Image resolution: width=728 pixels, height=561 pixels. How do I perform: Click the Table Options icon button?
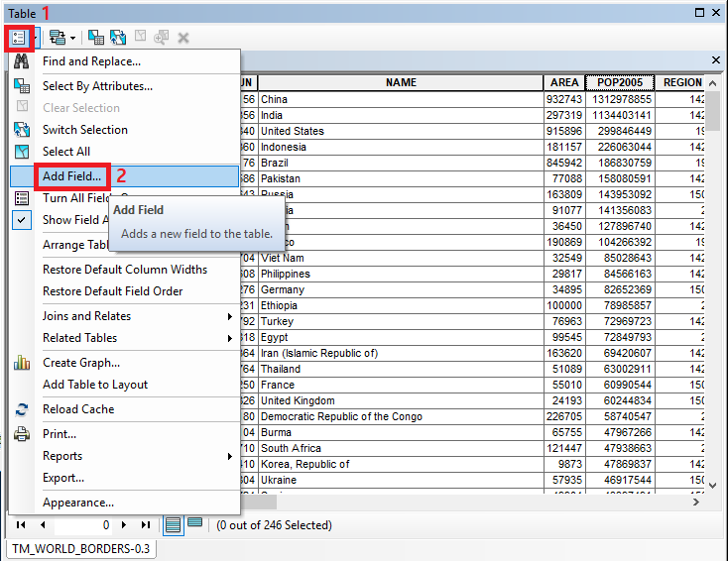[20, 37]
